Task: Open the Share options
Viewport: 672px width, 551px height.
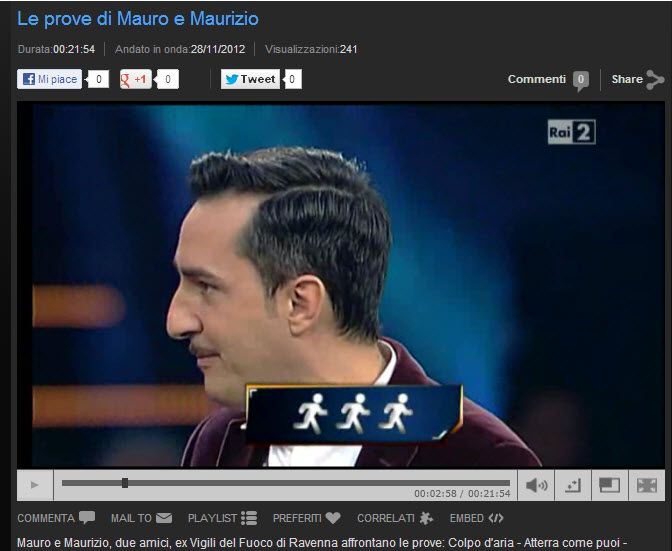Action: 637,80
